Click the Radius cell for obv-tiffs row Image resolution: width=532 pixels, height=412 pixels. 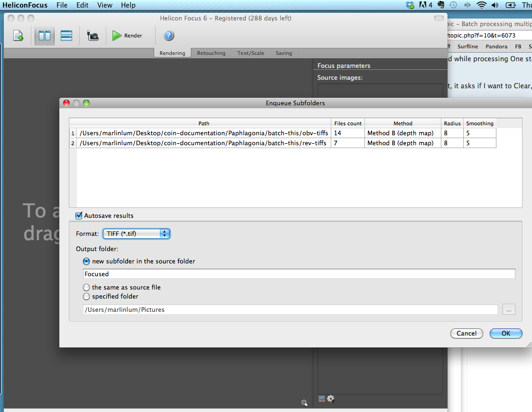pos(452,133)
